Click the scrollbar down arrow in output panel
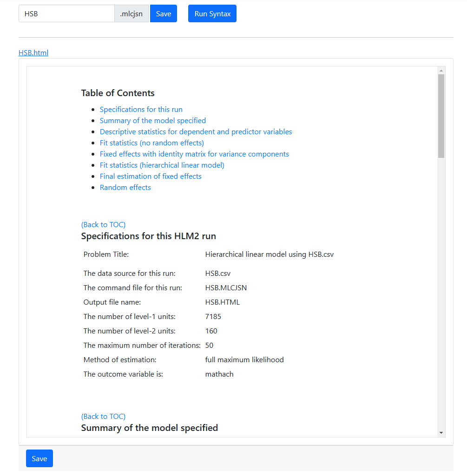 click(441, 433)
